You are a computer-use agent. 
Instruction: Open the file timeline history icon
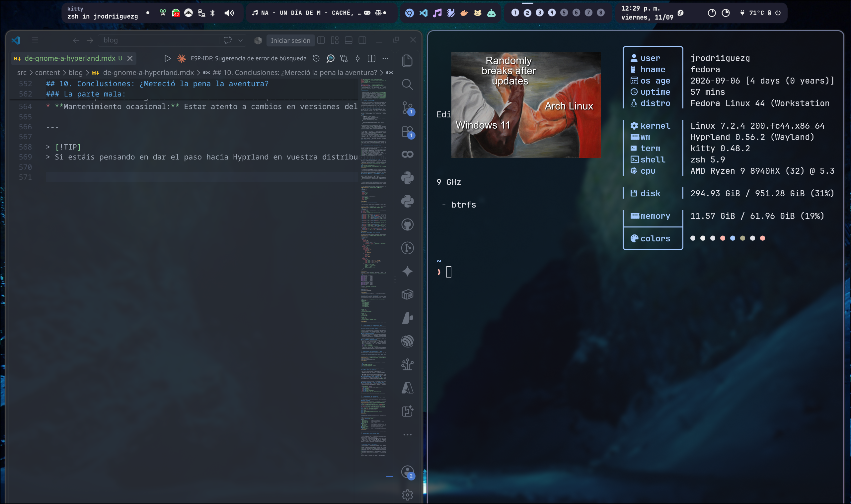coord(316,58)
